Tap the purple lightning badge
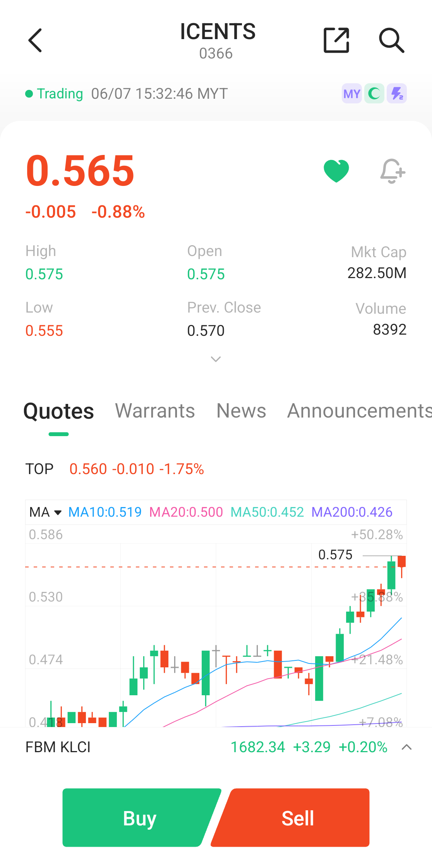 (397, 94)
